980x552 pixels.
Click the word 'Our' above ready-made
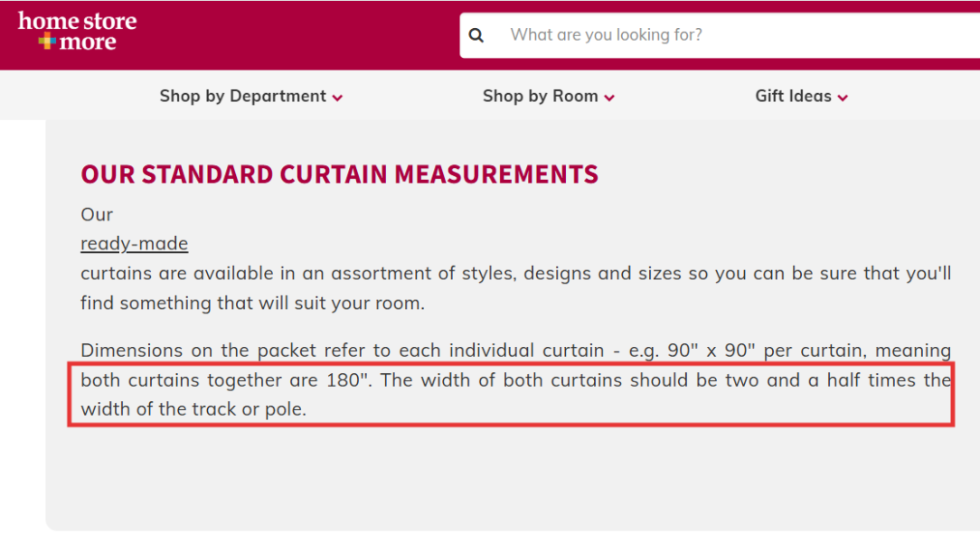point(97,215)
